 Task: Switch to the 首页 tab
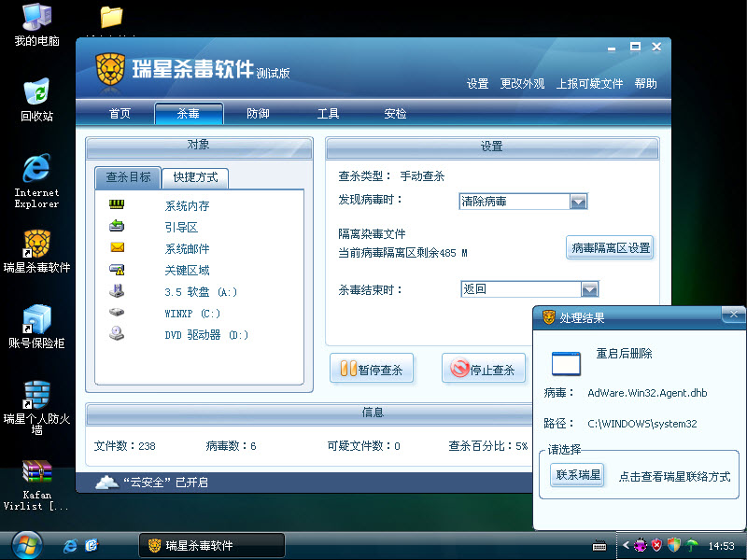120,113
